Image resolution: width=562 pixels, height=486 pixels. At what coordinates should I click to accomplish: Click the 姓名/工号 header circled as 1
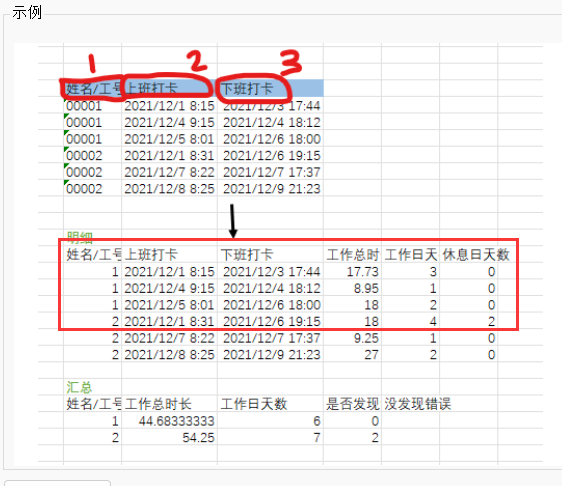pos(93,88)
